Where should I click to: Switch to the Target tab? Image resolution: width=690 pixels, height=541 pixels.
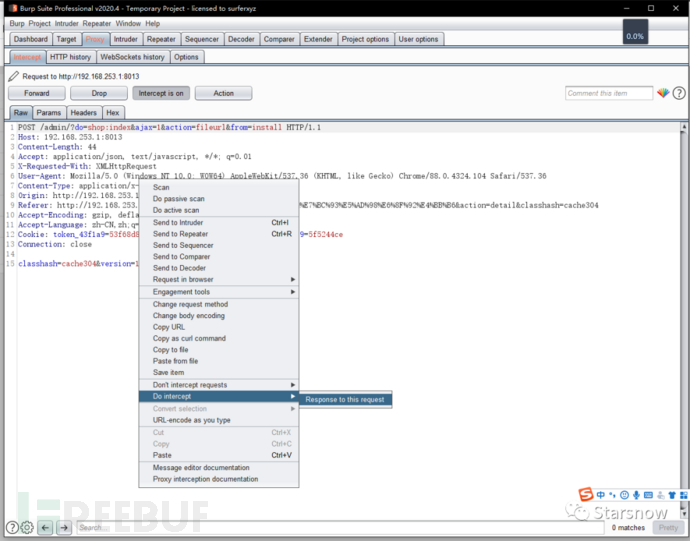point(66,39)
